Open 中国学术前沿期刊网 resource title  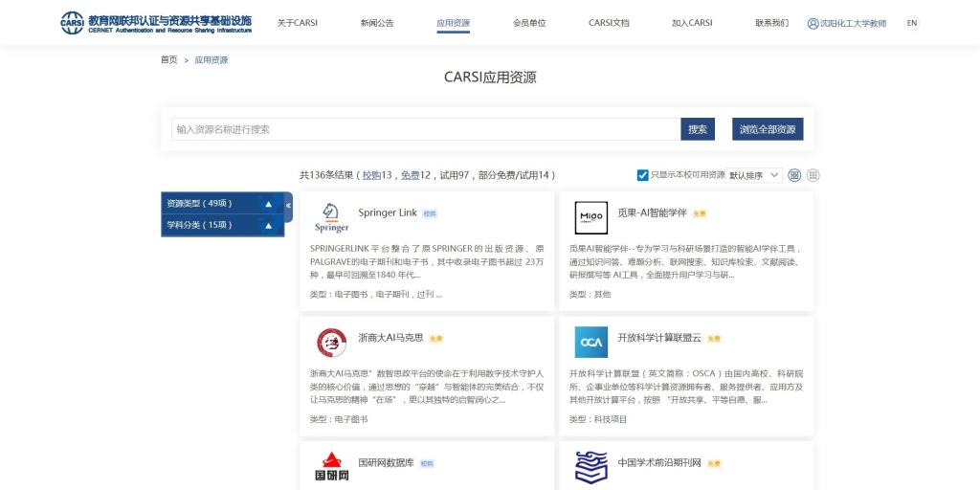[x=659, y=462]
